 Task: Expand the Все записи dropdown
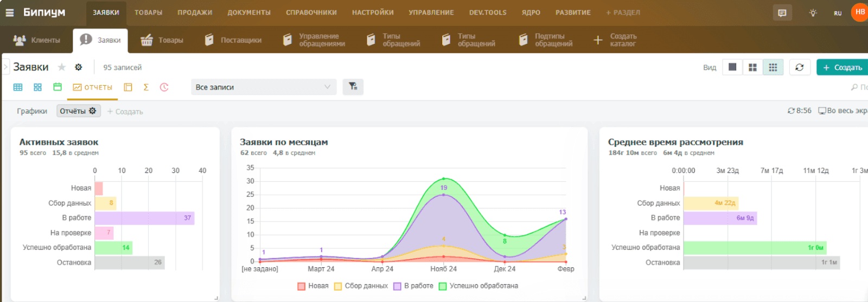click(x=264, y=87)
